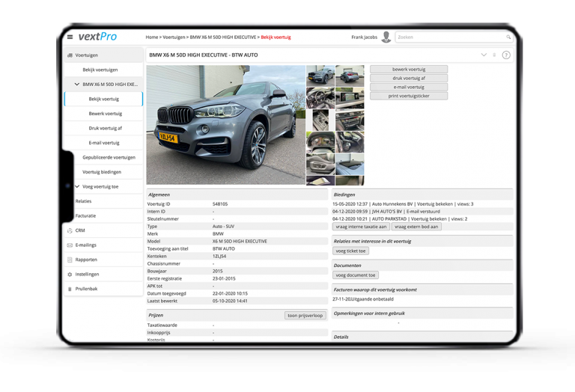Click the 27-11-20 Uitgaande onbetaald invoice
Image resolution: width=575 pixels, height=392 pixels.
(x=363, y=299)
